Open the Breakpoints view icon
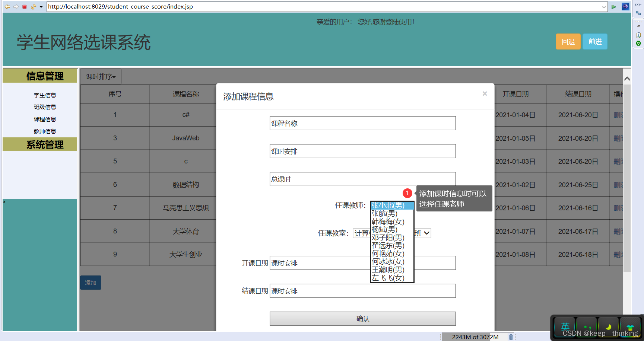Screen dimensions: 644x341 click(638, 13)
